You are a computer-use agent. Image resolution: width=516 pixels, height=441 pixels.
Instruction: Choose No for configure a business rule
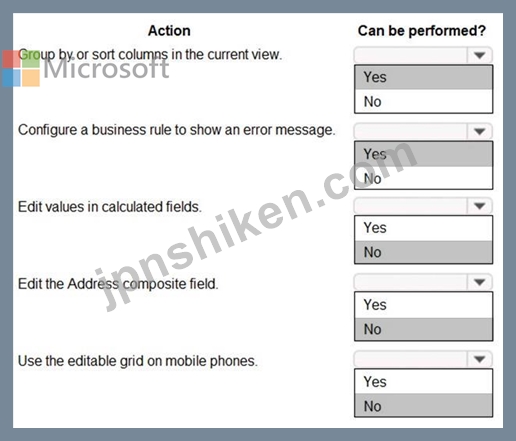pyautogui.click(x=423, y=178)
